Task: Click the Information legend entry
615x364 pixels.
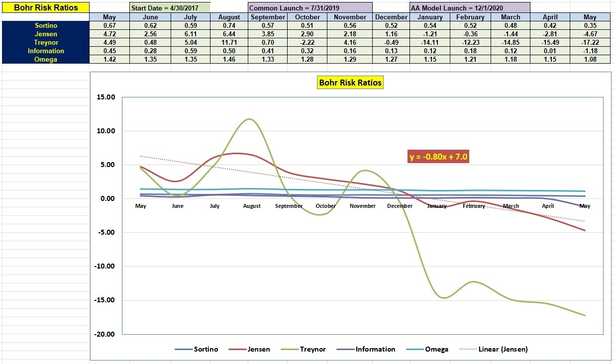Action: pyautogui.click(x=366, y=349)
